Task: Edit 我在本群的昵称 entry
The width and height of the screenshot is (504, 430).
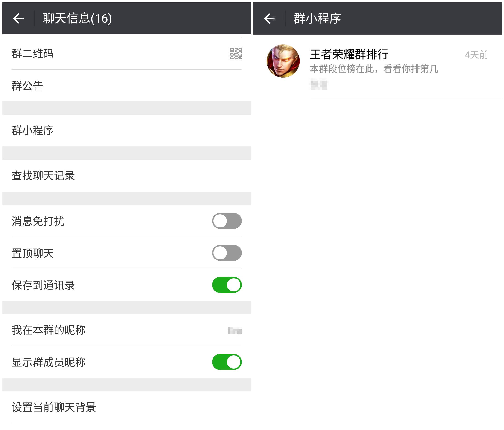Action: coord(48,330)
